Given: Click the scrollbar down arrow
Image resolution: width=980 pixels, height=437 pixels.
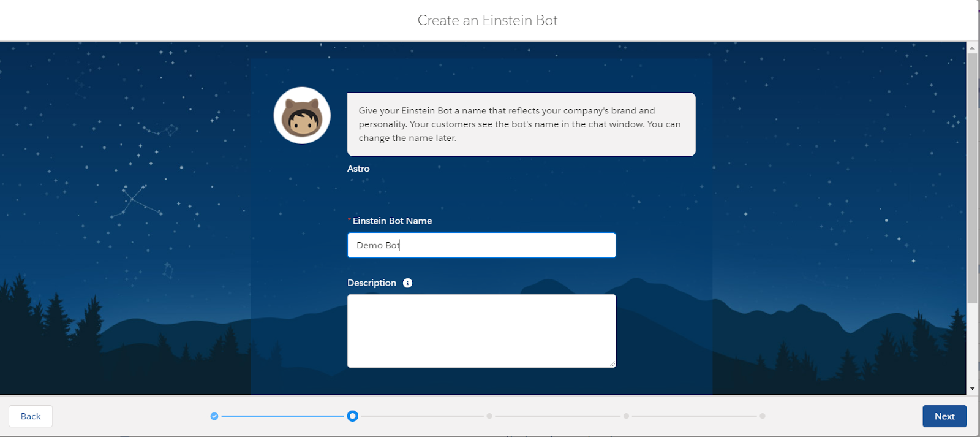Looking at the screenshot, I should [x=972, y=389].
